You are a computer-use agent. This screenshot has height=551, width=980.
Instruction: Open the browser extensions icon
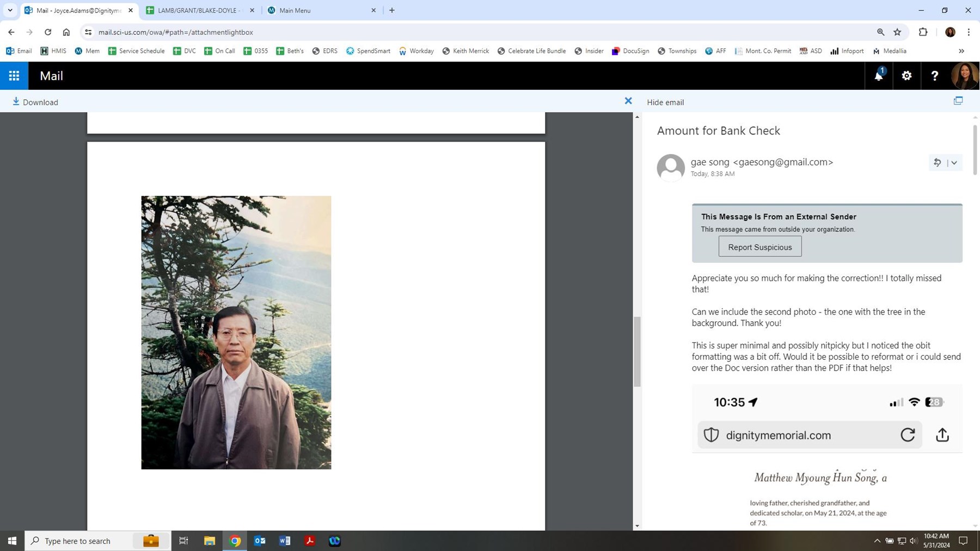[923, 32]
